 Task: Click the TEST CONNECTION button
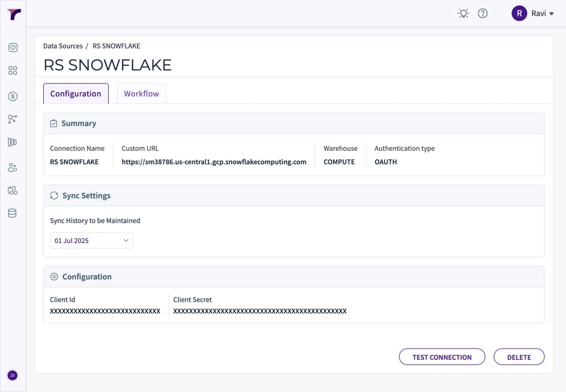click(442, 357)
